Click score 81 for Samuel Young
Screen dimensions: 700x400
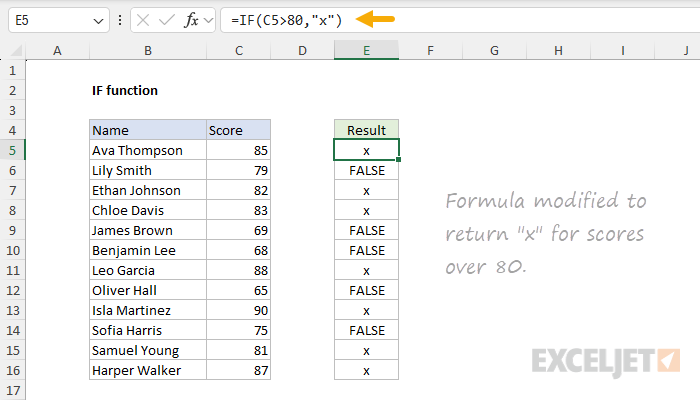pyautogui.click(x=238, y=350)
